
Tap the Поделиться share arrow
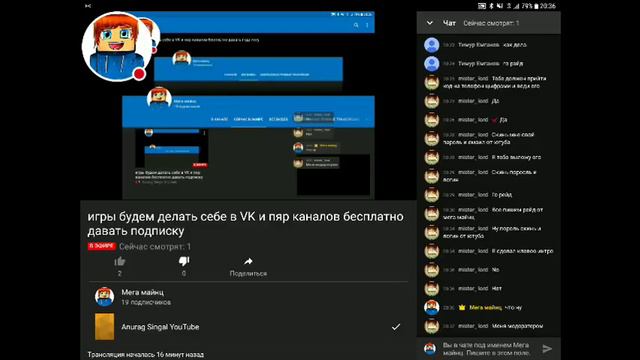pyautogui.click(x=248, y=261)
